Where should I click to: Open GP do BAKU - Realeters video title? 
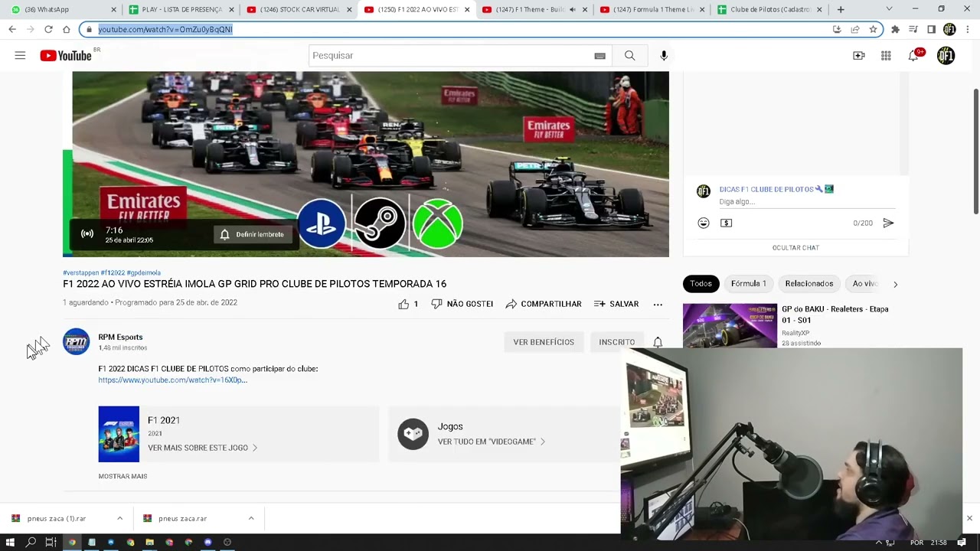(835, 315)
